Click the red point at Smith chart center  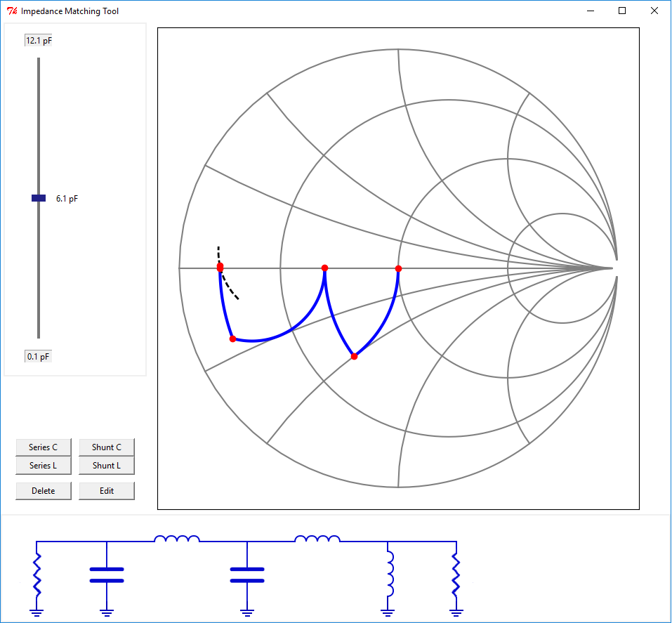point(399,268)
